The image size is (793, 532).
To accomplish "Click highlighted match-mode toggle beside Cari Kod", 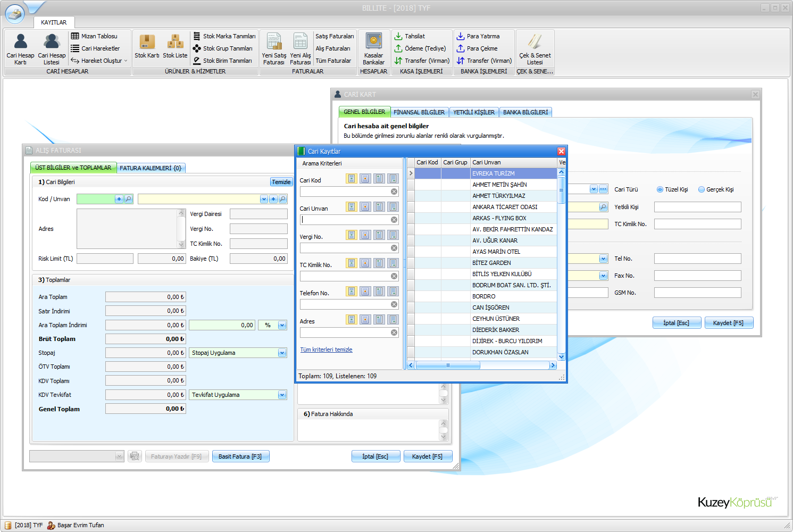I will (x=352, y=178).
